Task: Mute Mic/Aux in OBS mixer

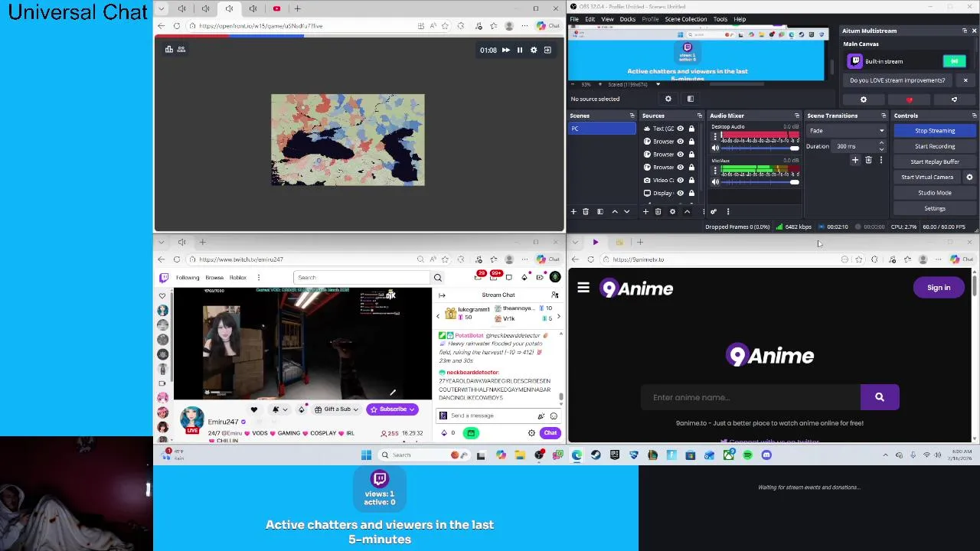Action: [715, 182]
